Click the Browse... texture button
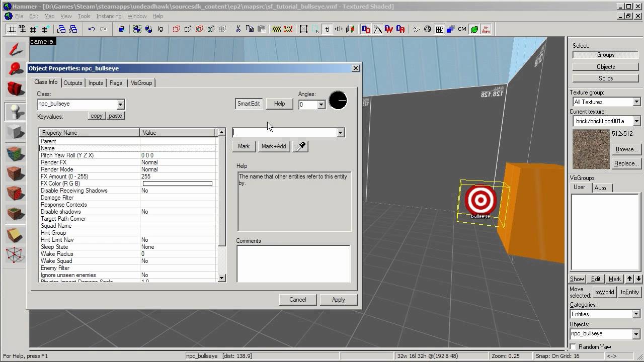Viewport: 644px width, 362px height. [x=626, y=149]
